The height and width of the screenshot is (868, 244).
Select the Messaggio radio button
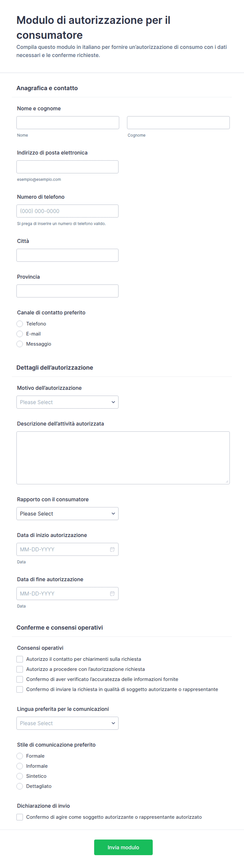pos(20,344)
